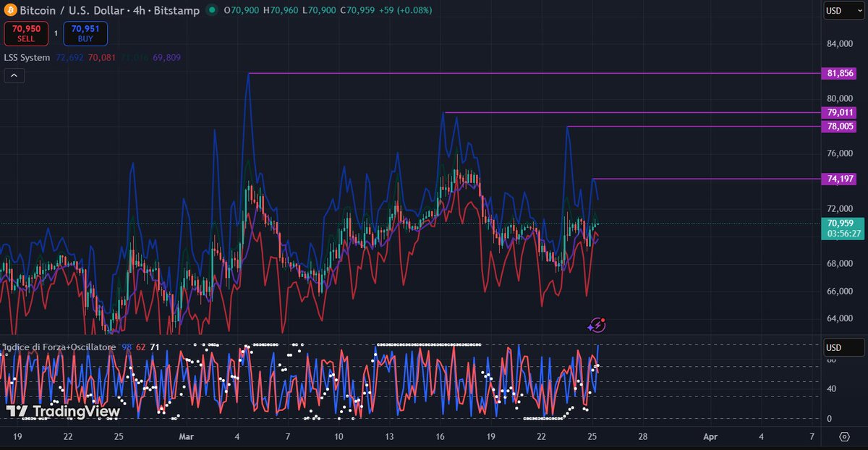
Task: Click the LSS value 69,809
Action: pyautogui.click(x=166, y=57)
